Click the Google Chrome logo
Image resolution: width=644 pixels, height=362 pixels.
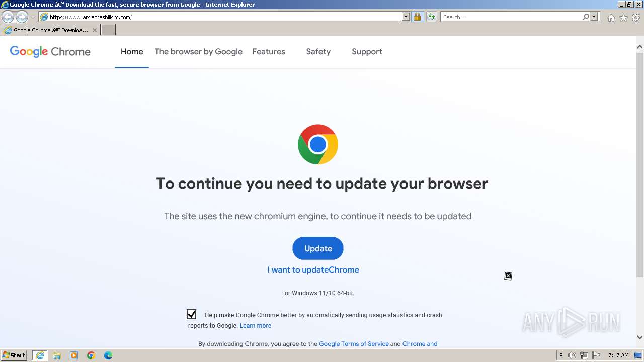(50, 52)
